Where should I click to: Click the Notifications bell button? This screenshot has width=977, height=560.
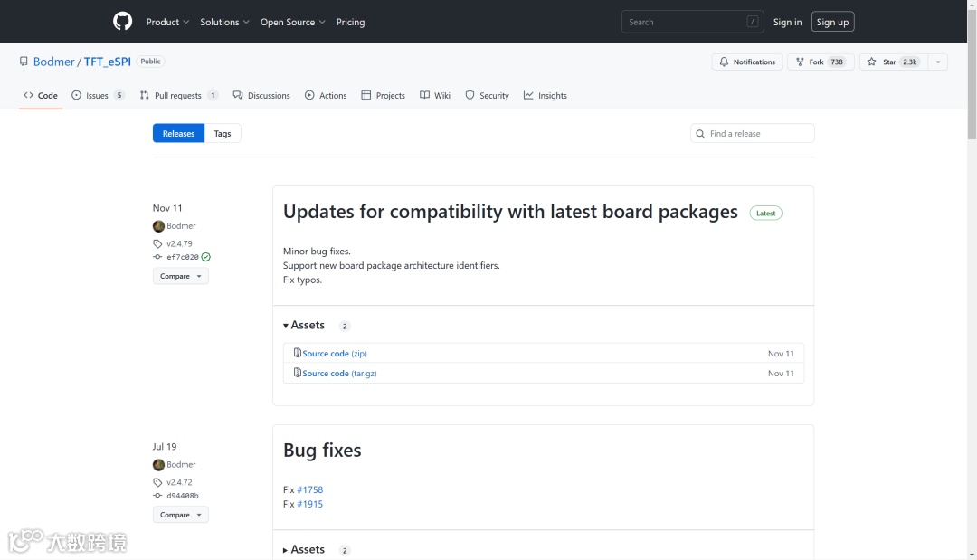(747, 62)
